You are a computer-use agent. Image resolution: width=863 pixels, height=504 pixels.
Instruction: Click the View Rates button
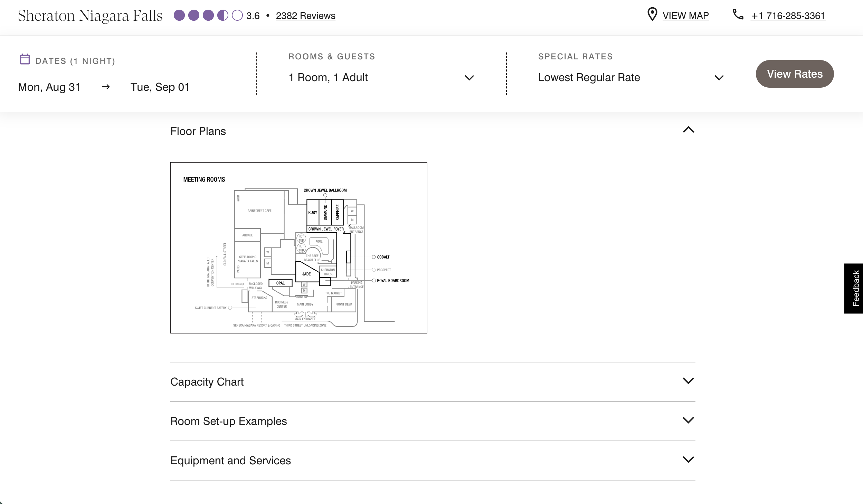click(x=795, y=74)
